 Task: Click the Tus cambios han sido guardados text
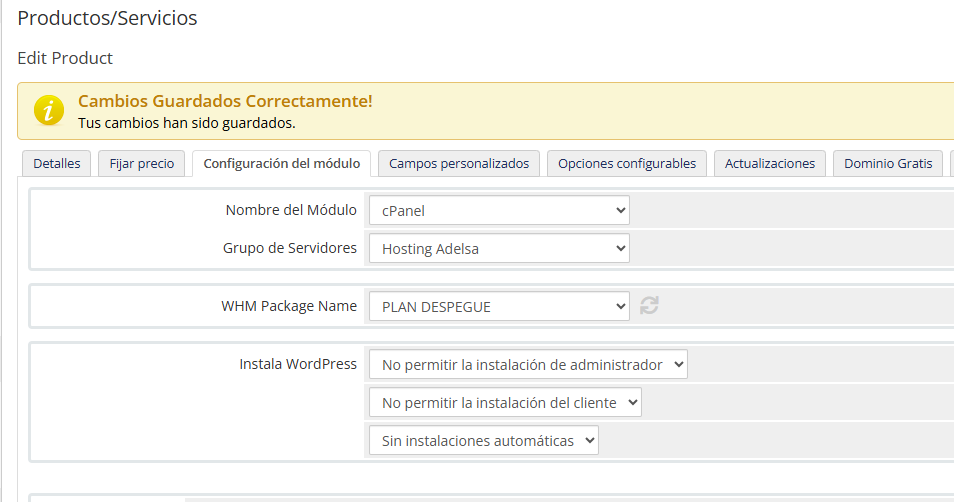click(186, 124)
